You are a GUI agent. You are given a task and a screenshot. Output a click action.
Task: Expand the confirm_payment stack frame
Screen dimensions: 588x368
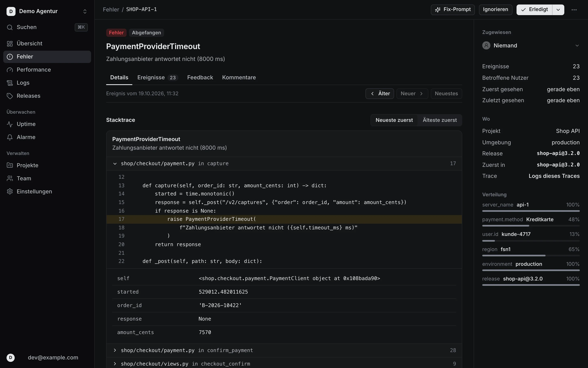pyautogui.click(x=284, y=350)
